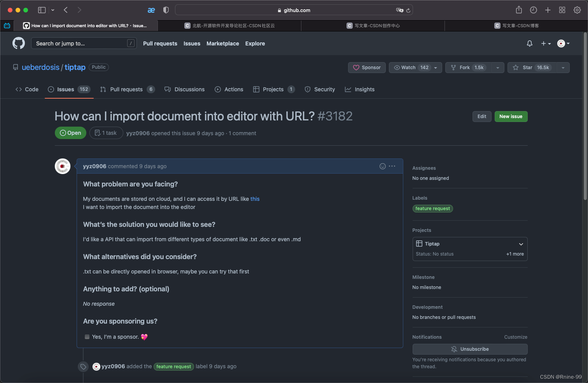The image size is (588, 383).
Task: Open the Labels sidebar section
Action: (420, 198)
